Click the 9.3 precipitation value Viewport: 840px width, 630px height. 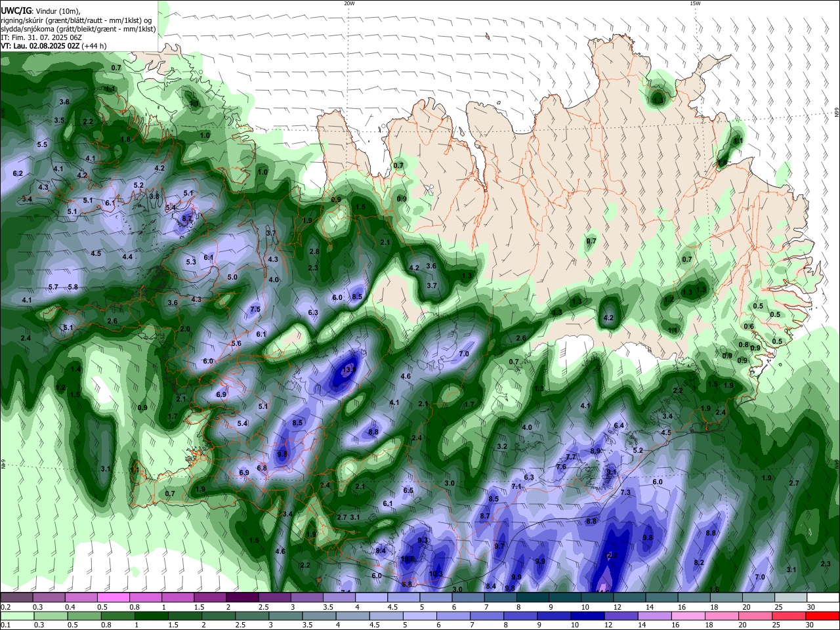click(x=423, y=540)
